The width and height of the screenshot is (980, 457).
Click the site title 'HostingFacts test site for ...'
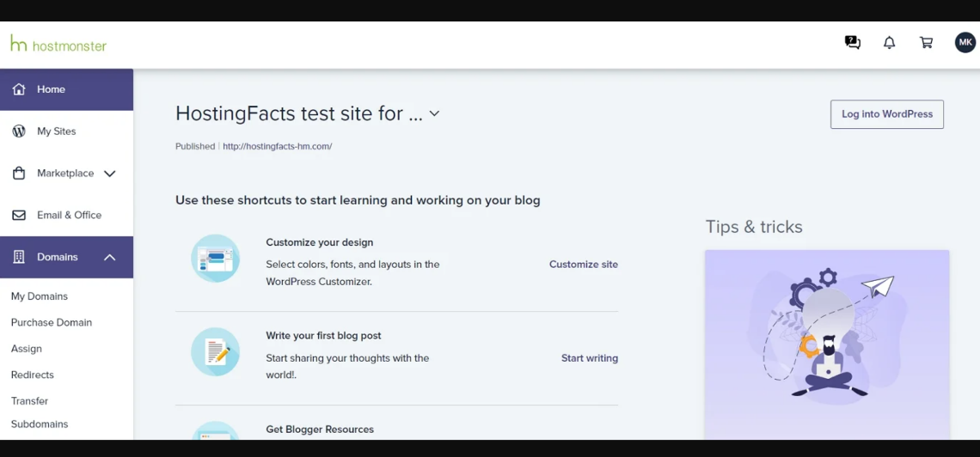(x=299, y=113)
